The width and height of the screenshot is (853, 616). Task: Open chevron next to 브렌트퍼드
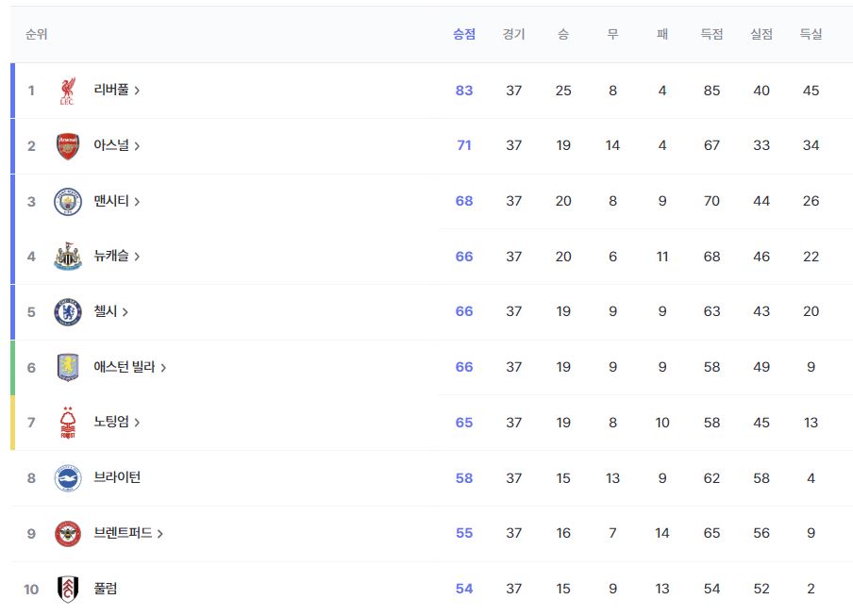click(160, 534)
